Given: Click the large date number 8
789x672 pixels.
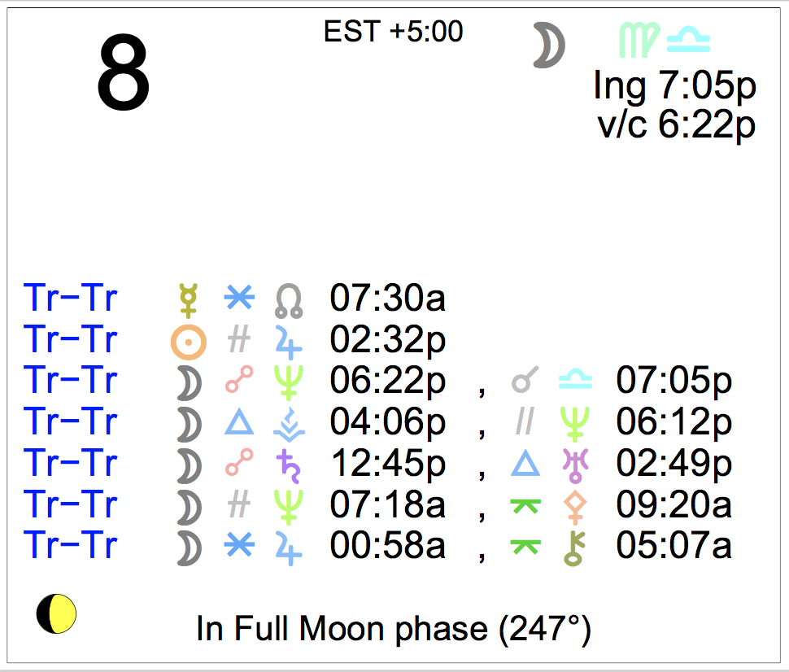Looking at the screenshot, I should [124, 76].
